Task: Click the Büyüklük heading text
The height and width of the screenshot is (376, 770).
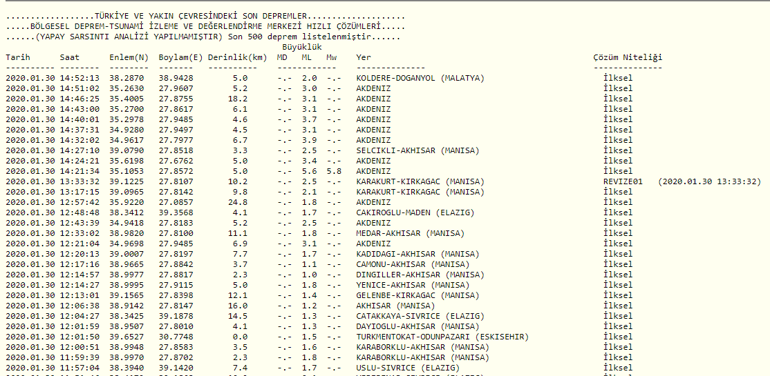Action: pyautogui.click(x=302, y=47)
